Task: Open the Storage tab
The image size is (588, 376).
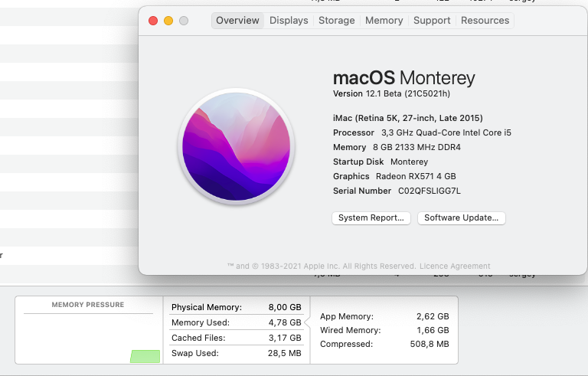Action: tap(336, 20)
